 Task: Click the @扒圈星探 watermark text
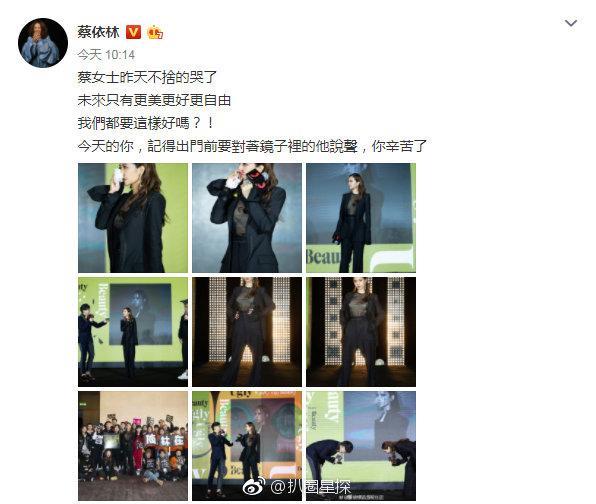311,487
